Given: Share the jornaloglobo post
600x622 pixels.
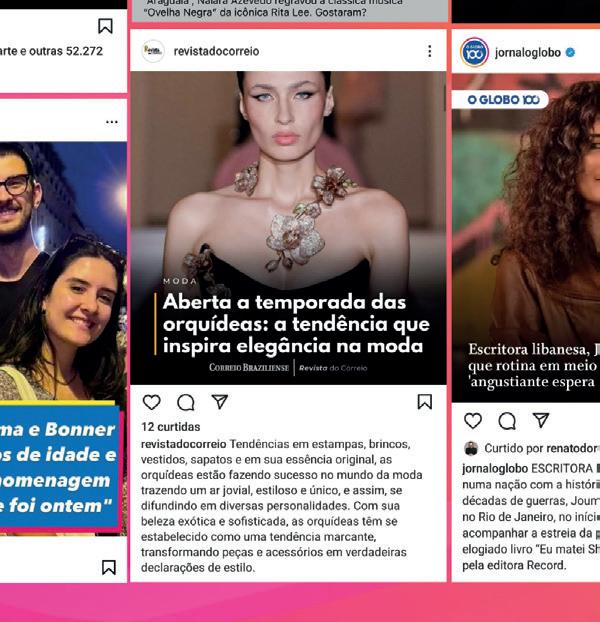Looking at the screenshot, I should (x=541, y=420).
